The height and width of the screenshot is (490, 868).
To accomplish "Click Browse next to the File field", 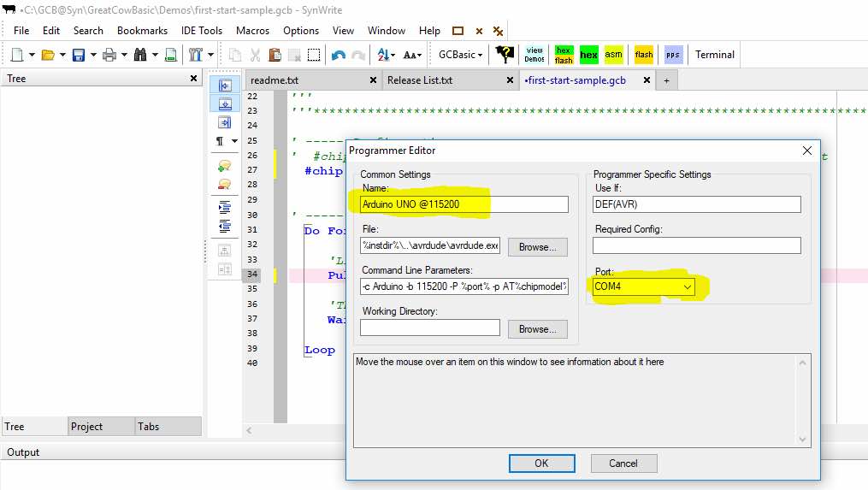I will coord(538,247).
